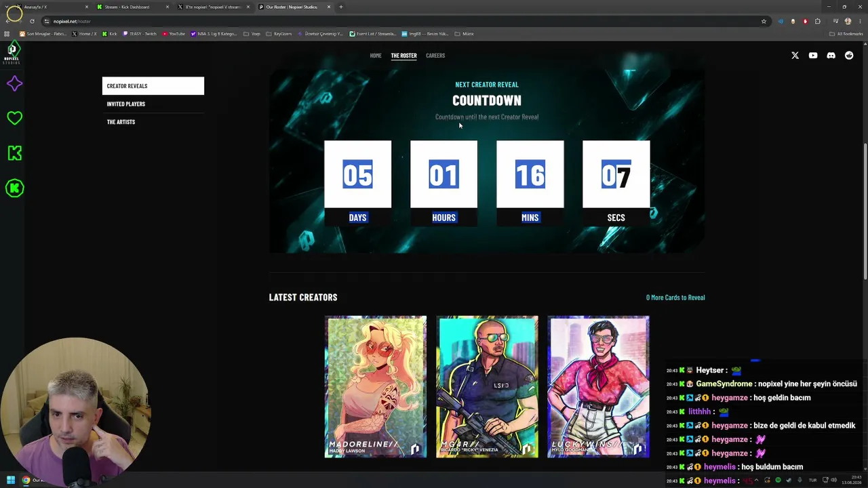The width and height of the screenshot is (868, 488).
Task: Bookmark this page with the star icon
Action: click(x=764, y=21)
